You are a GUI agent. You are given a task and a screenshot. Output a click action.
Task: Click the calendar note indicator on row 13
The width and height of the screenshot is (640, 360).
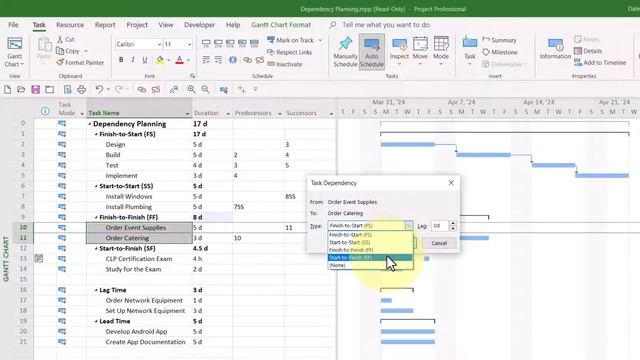39,258
